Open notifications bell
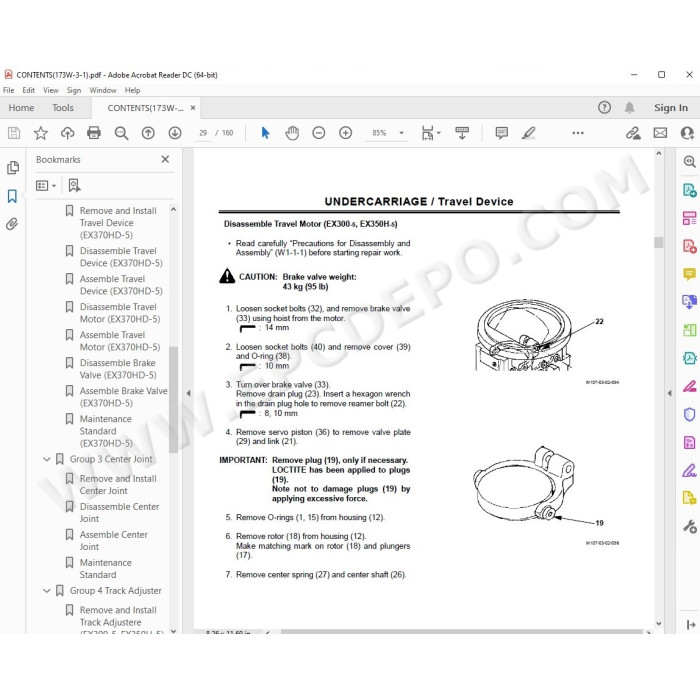This screenshot has width=700, height=700. pos(629,108)
